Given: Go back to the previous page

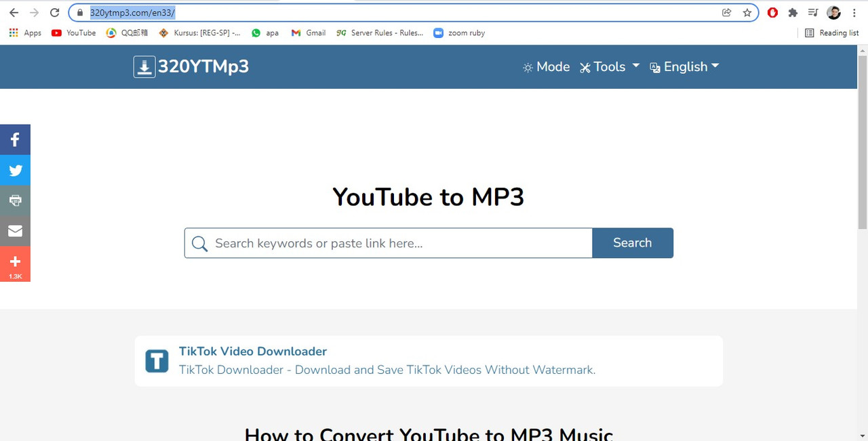Looking at the screenshot, I should [x=14, y=12].
